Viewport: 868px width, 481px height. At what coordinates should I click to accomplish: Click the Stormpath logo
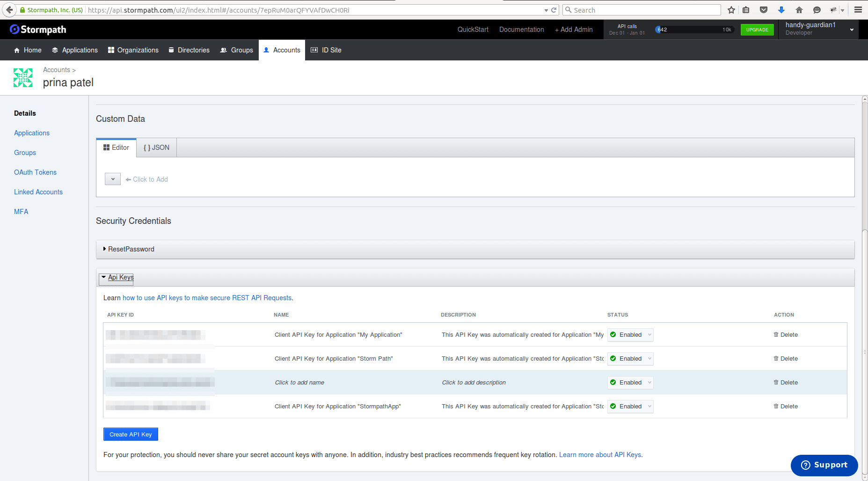click(38, 30)
